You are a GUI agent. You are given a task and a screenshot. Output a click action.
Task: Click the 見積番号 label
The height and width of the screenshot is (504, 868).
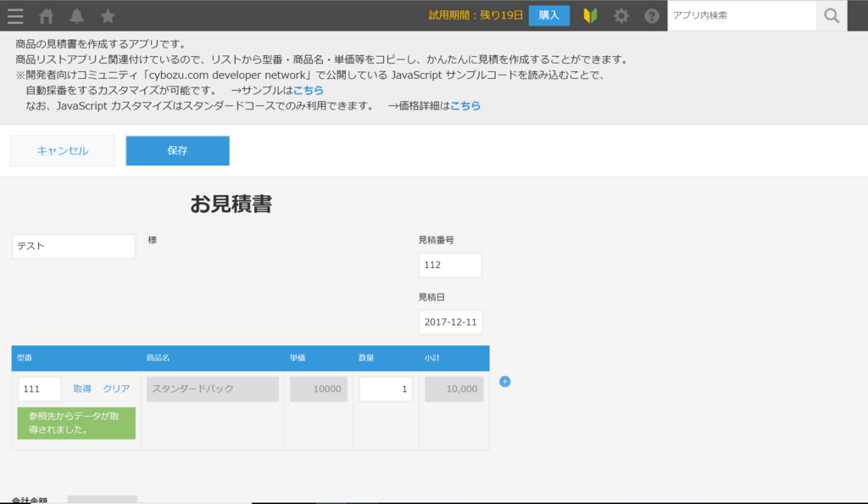click(x=437, y=240)
